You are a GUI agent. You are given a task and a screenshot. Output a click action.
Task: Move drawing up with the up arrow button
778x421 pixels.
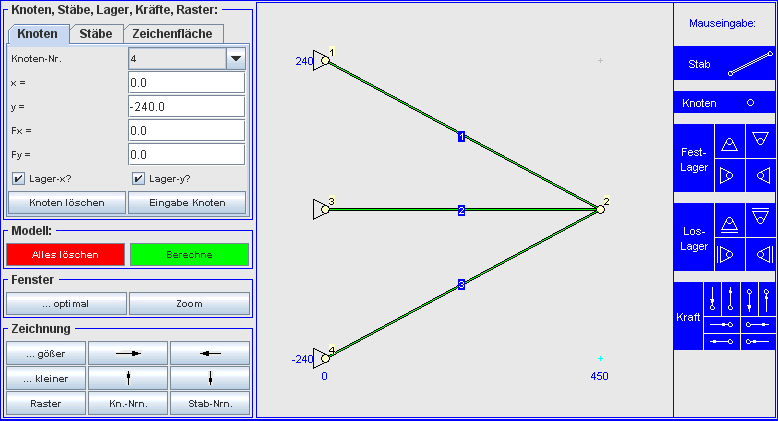[x=127, y=379]
